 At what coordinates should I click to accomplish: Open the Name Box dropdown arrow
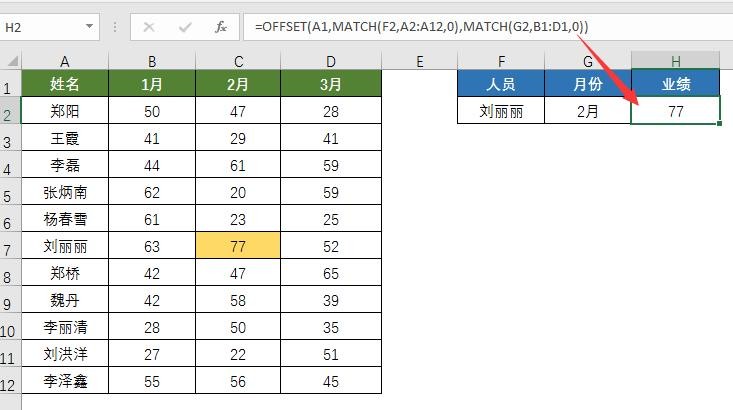[90, 27]
